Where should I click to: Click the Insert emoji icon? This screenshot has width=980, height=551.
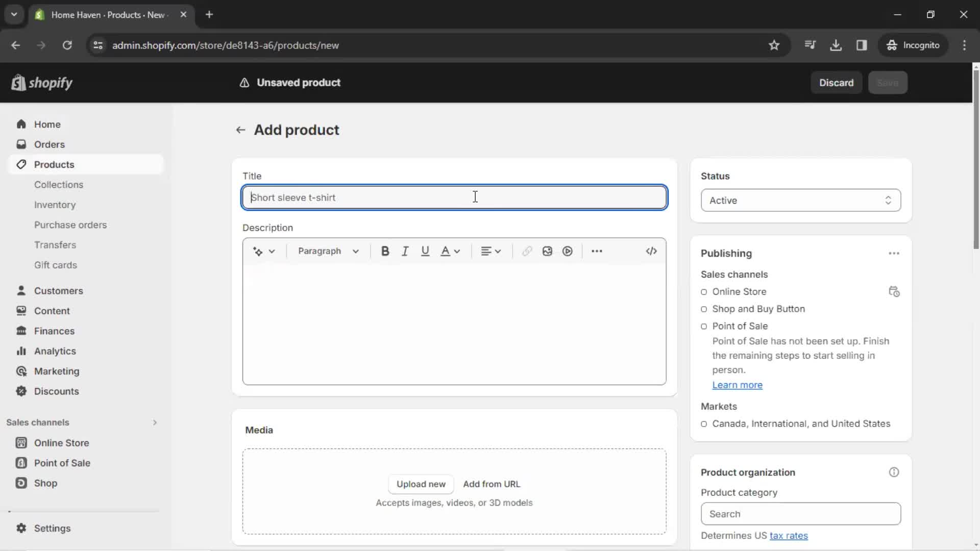(547, 251)
